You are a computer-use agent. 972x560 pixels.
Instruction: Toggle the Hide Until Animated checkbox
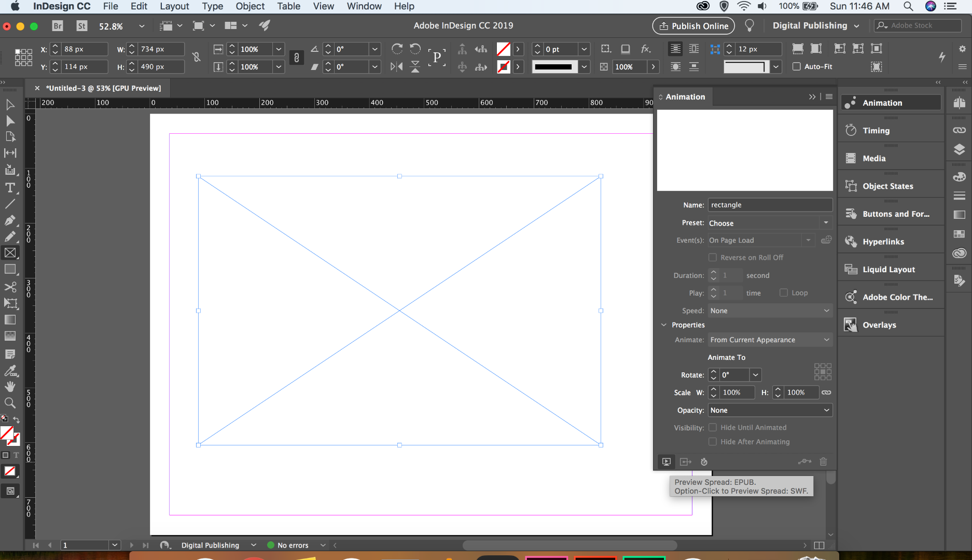click(713, 427)
